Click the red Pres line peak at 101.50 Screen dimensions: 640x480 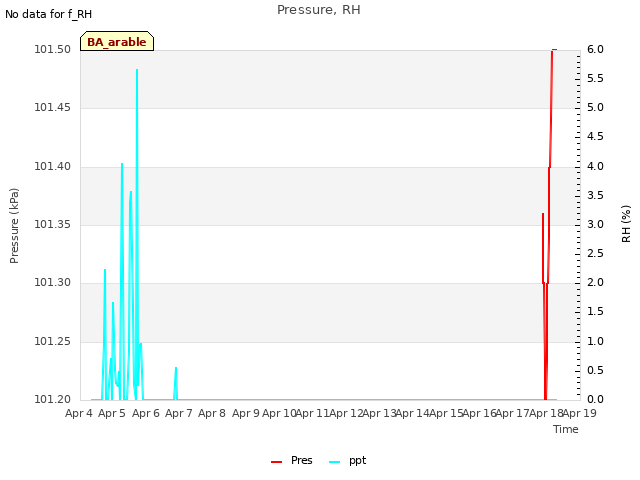pos(553,50)
